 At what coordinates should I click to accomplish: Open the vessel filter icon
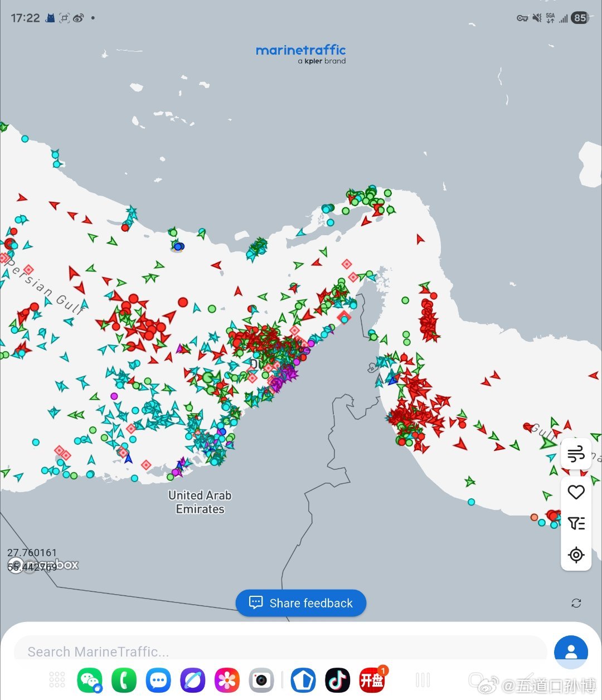[x=576, y=523]
